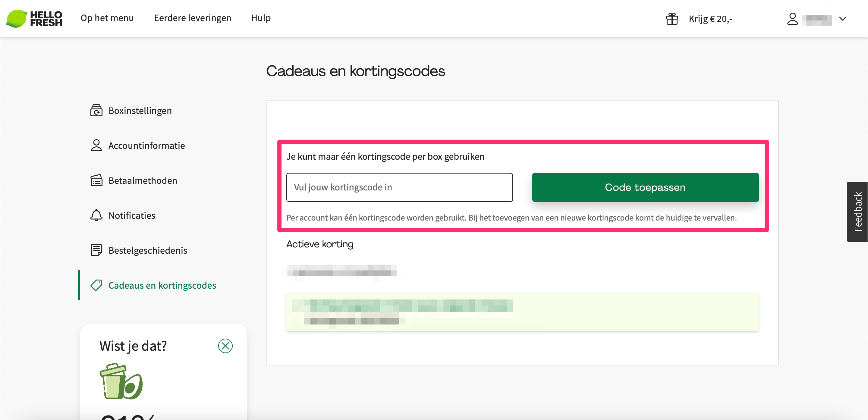868x420 pixels.
Task: Click the Notificaties bell icon
Action: pyautogui.click(x=96, y=215)
